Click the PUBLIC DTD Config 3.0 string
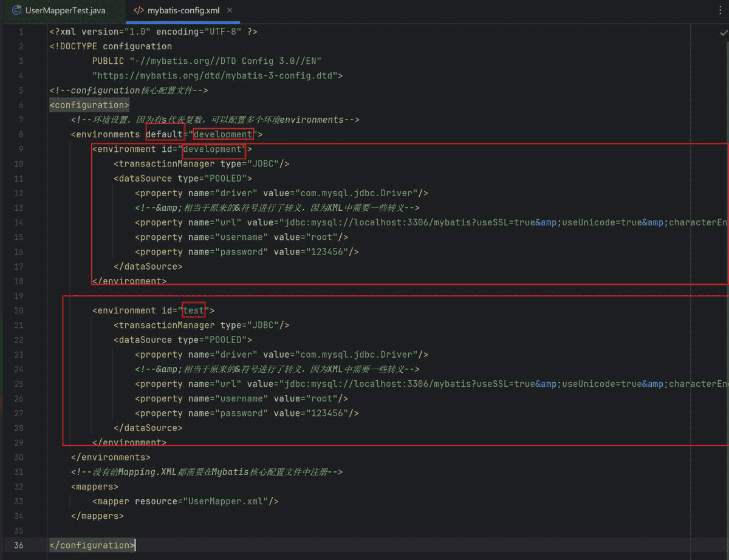Viewport: 729px width, 560px height. click(207, 61)
